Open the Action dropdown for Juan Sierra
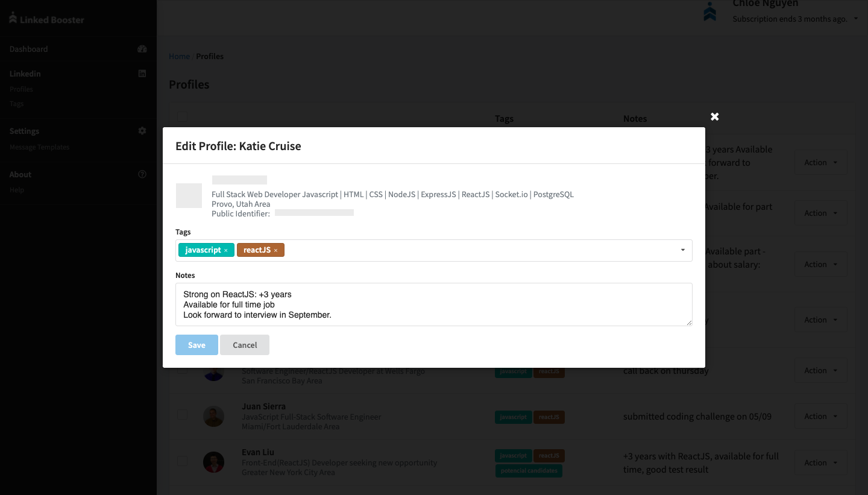868x495 pixels. point(820,417)
